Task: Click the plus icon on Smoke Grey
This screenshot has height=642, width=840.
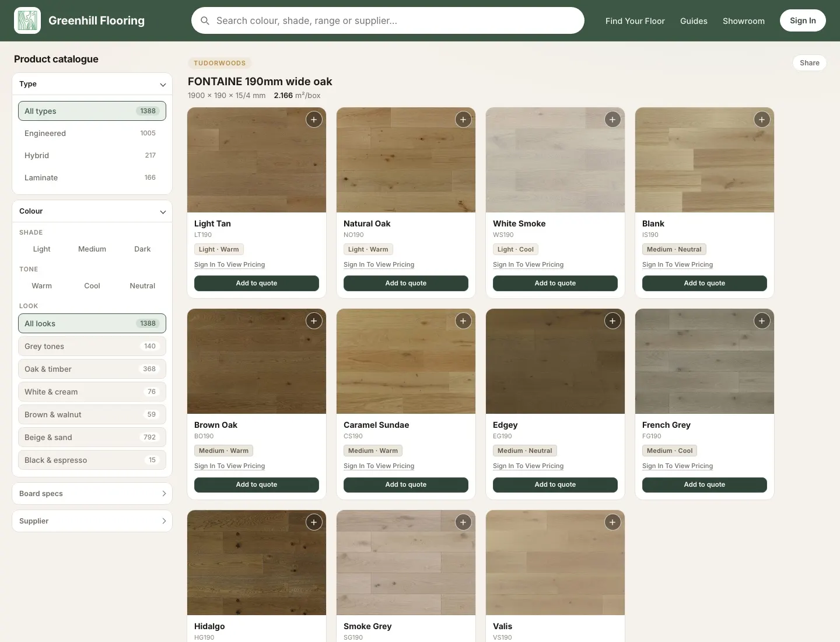Action: click(x=463, y=522)
